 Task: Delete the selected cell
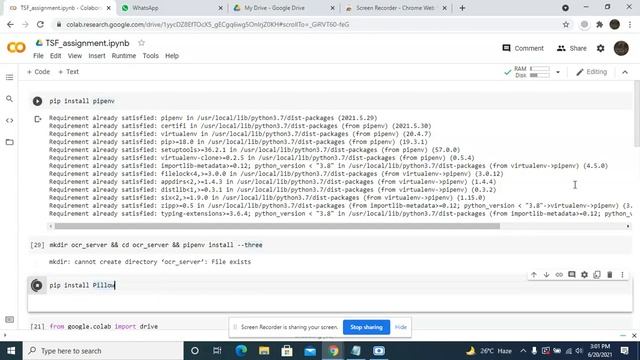point(609,275)
